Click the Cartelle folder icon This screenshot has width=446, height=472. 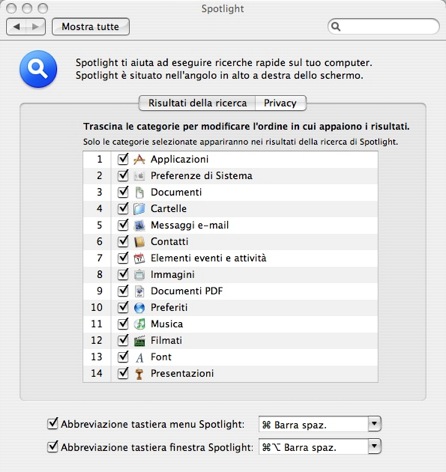(x=139, y=209)
